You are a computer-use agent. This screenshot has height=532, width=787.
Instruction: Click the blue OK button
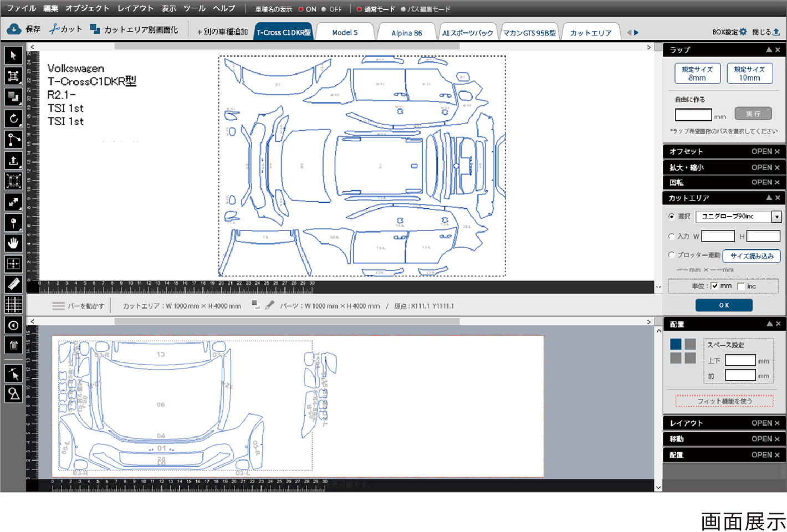point(724,305)
